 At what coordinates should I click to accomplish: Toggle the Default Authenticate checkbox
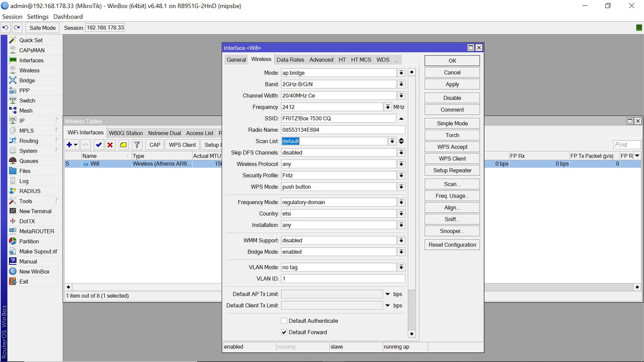pos(284,321)
